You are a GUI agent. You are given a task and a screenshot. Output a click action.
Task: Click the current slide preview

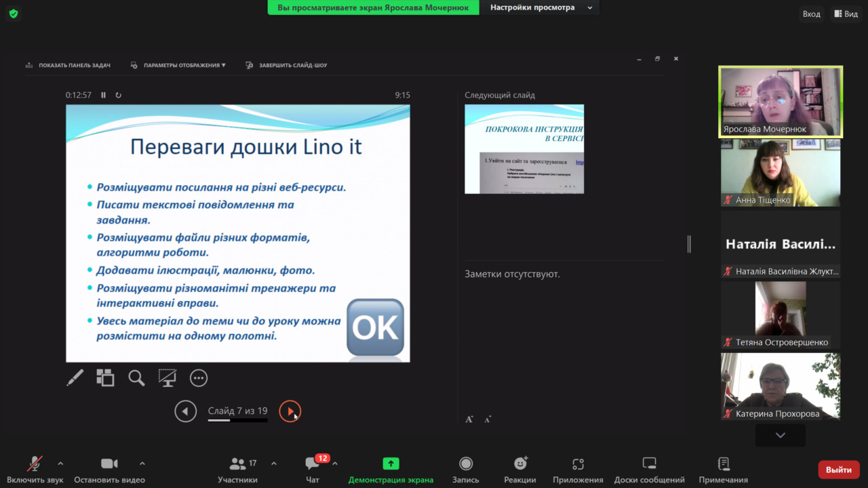click(238, 233)
